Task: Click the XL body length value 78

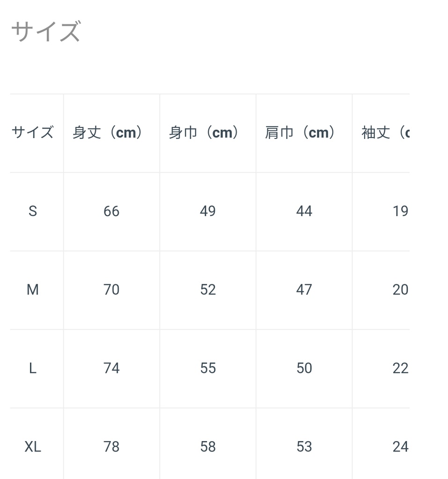Action: click(x=111, y=447)
